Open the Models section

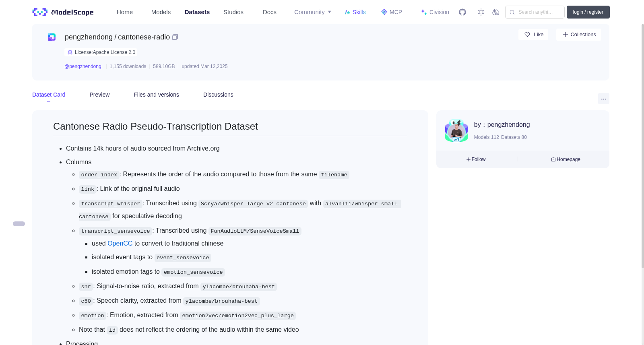(x=161, y=12)
